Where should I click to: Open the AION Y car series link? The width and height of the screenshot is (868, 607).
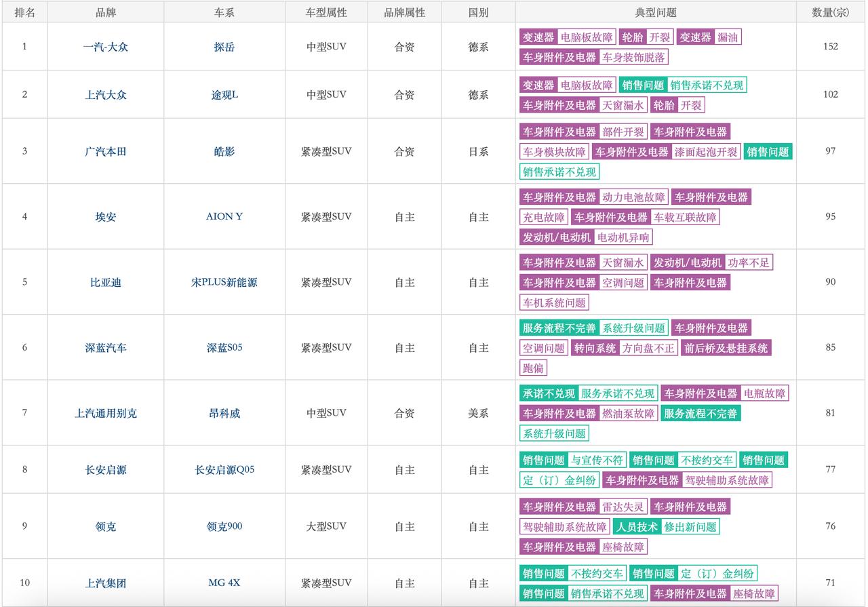(x=224, y=217)
